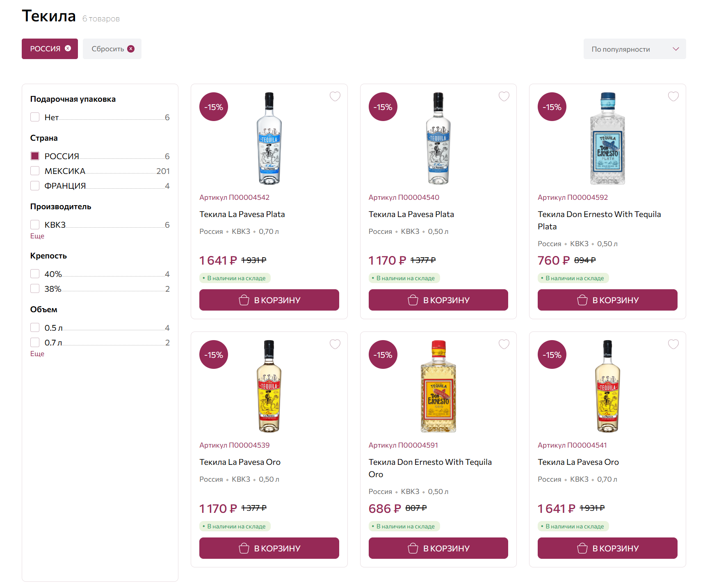The width and height of the screenshot is (728, 583).
Task: Favorite the La Pavesa Oro 0,70 л
Action: 673,344
